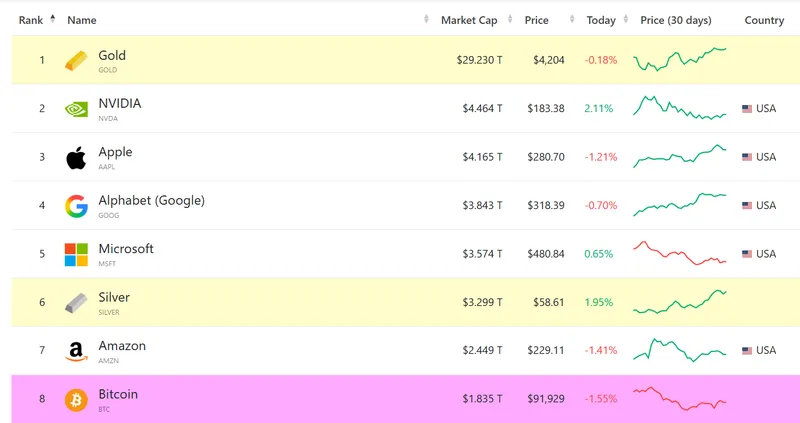
Task: Open the Microsoft company page link
Action: coord(126,249)
